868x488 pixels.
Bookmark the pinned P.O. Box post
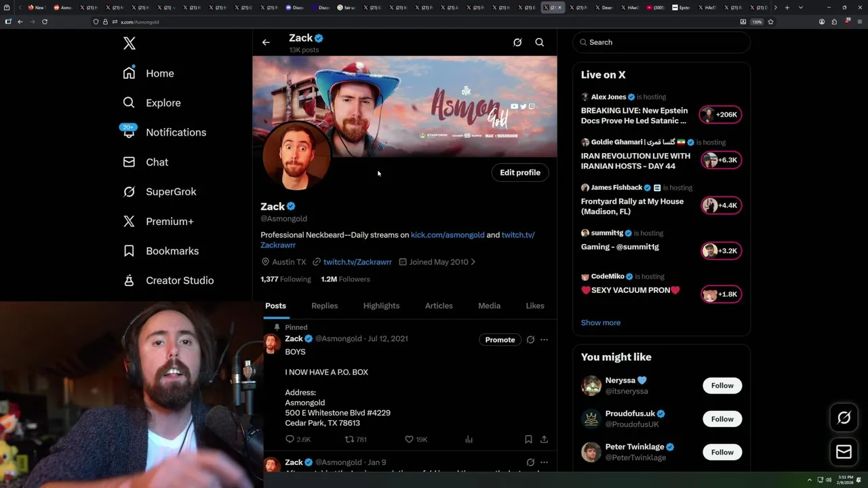pos(528,439)
